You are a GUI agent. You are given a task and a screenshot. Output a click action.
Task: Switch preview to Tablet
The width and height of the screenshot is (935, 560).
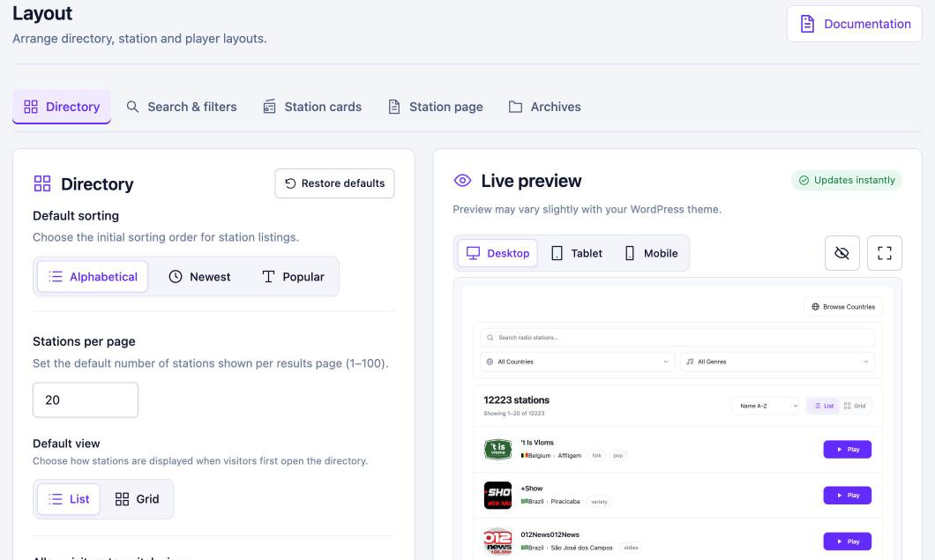[576, 253]
